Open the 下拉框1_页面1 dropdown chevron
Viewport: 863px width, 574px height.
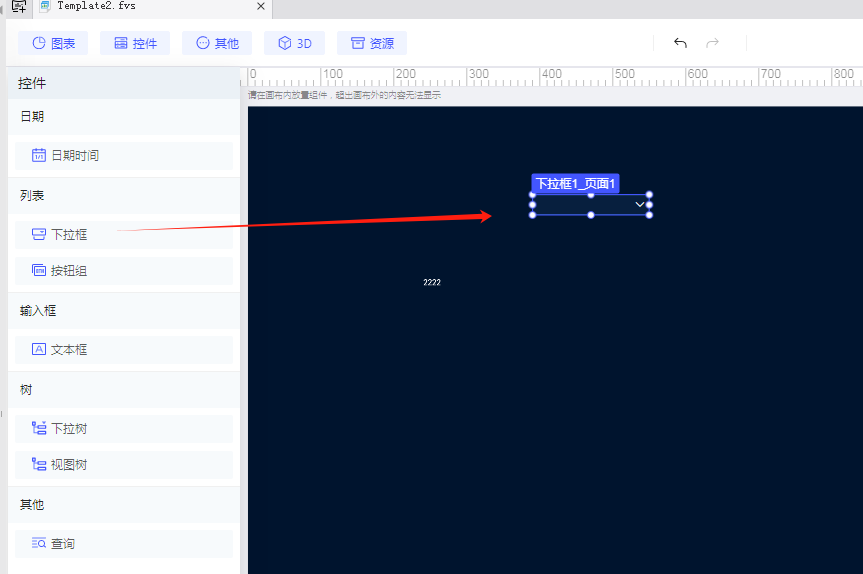[640, 205]
